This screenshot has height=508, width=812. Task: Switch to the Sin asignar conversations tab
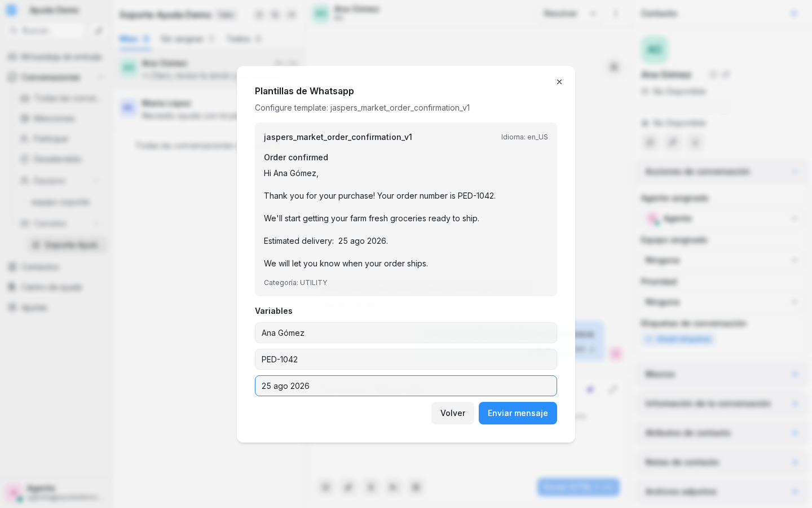coord(188,39)
